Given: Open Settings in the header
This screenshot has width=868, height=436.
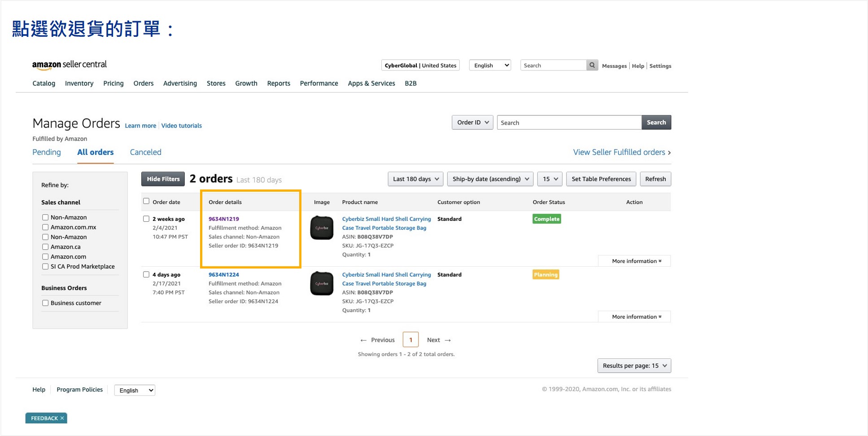Looking at the screenshot, I should point(660,66).
